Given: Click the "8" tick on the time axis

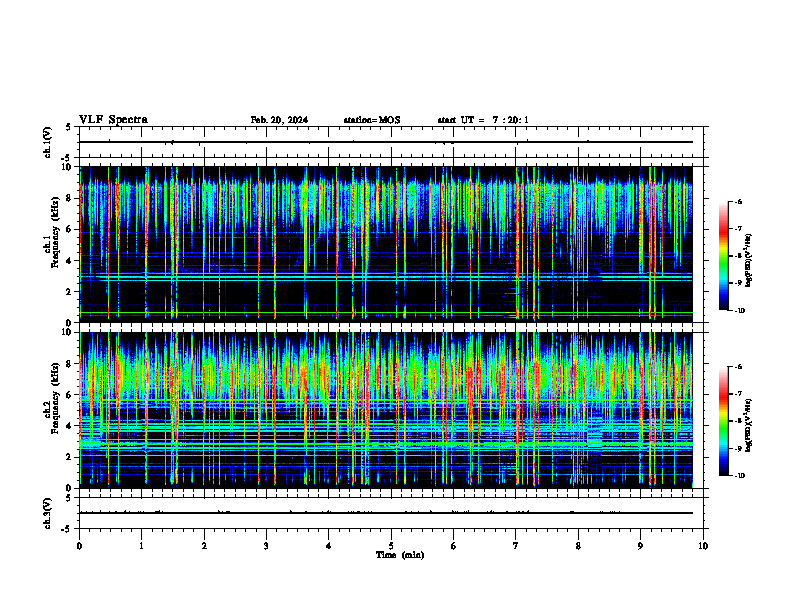Looking at the screenshot, I should coord(578,546).
